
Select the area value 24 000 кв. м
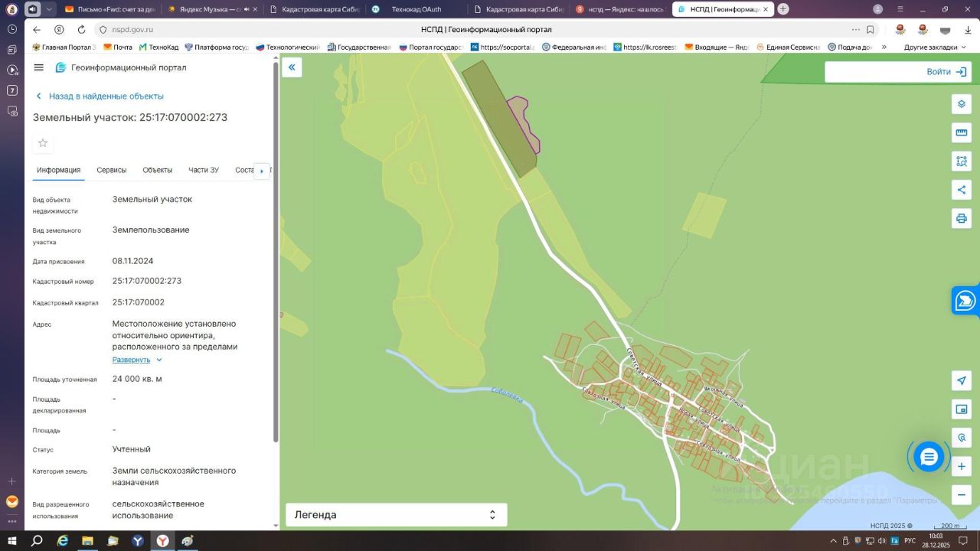(137, 379)
